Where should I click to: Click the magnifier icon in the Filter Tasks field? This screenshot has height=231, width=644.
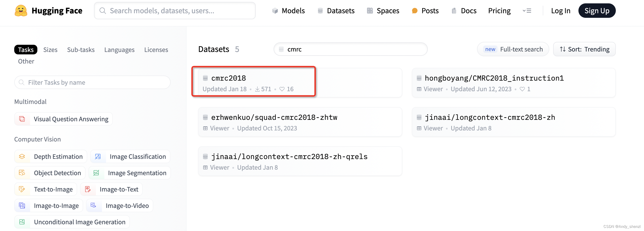(x=21, y=82)
